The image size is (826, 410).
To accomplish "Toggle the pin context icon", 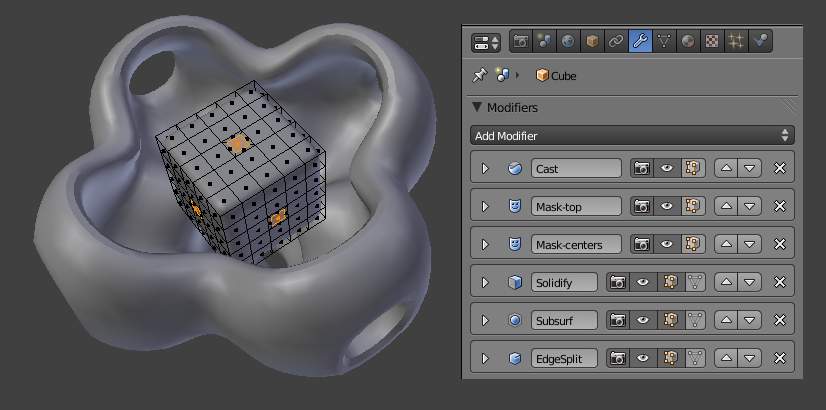I will click(480, 75).
